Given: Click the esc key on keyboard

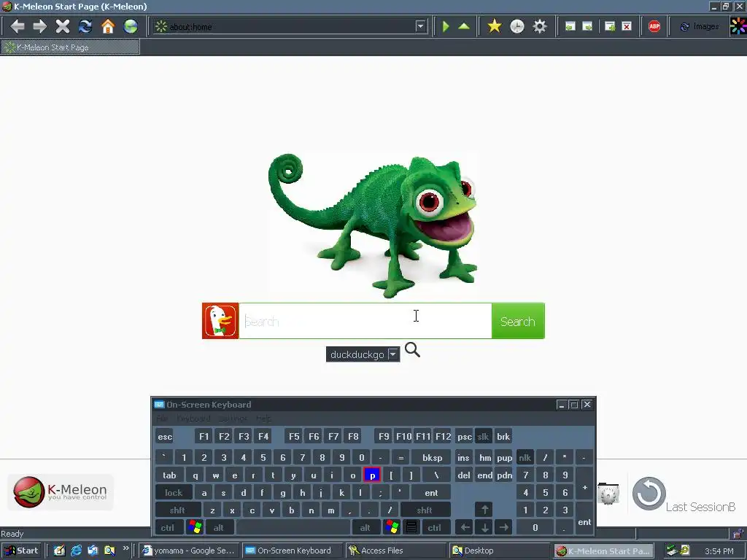Looking at the screenshot, I should [x=165, y=436].
